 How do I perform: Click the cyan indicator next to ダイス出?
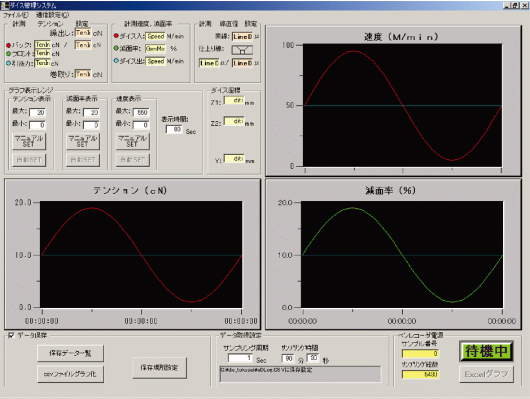click(x=116, y=61)
